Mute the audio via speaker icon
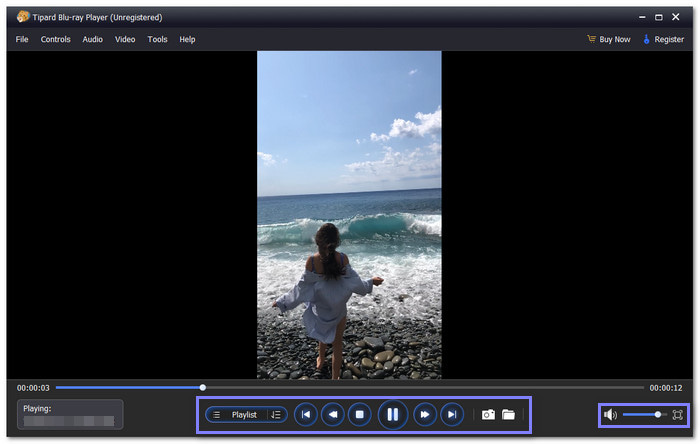Image resolution: width=700 pixels, height=444 pixels. tap(610, 415)
